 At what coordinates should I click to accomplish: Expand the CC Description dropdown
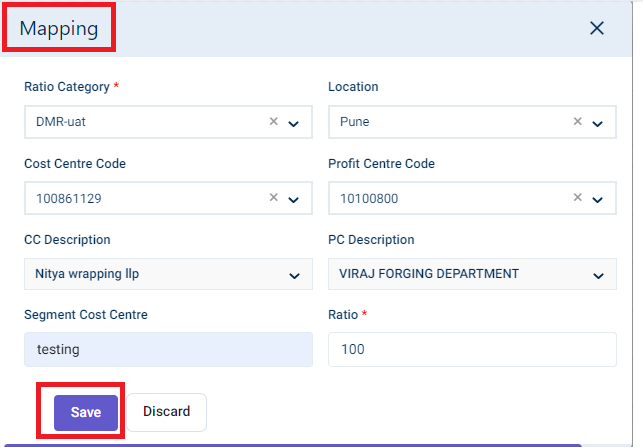(294, 276)
